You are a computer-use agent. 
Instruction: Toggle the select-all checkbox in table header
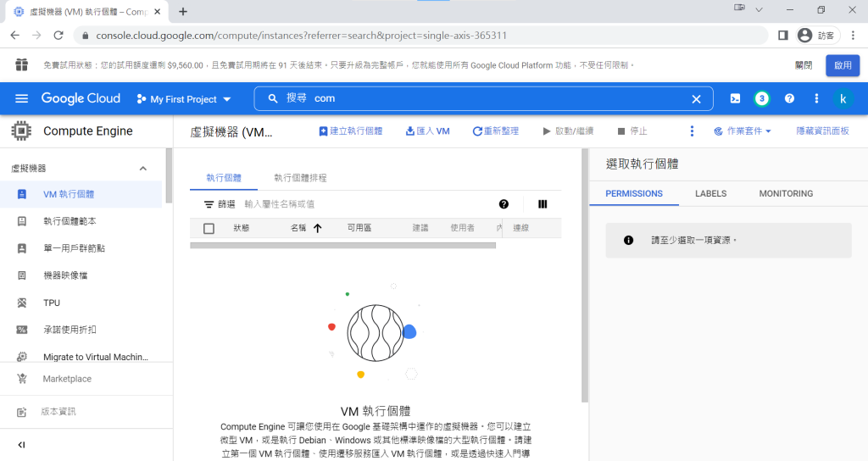[x=209, y=228]
